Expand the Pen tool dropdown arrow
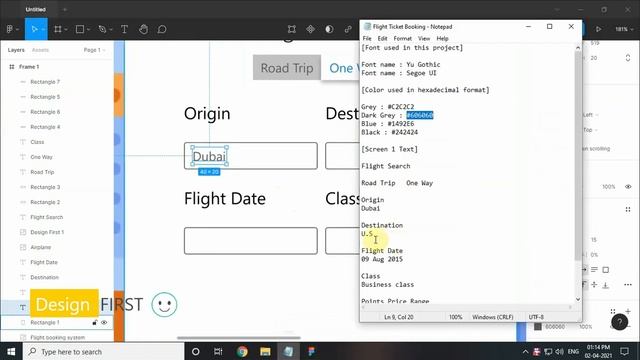This screenshot has width=640, height=360. [x=111, y=29]
